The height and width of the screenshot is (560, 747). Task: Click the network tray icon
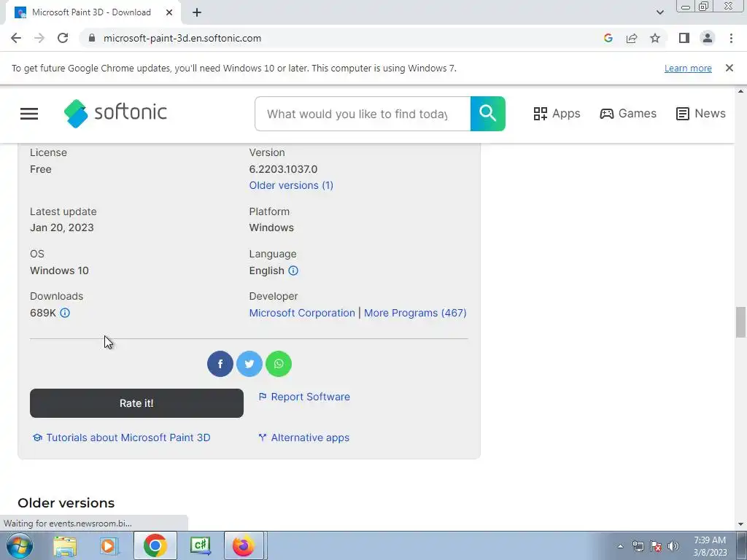click(x=638, y=546)
